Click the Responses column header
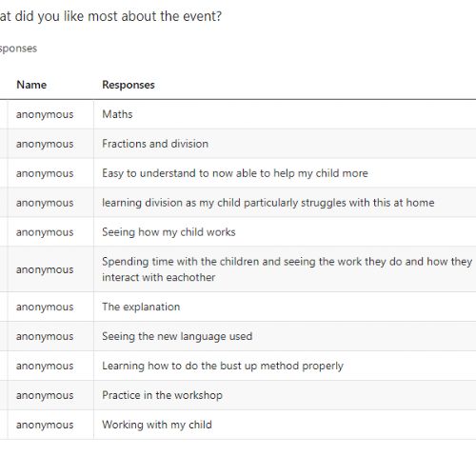Viewport: 476px width, 476px height. tap(129, 85)
